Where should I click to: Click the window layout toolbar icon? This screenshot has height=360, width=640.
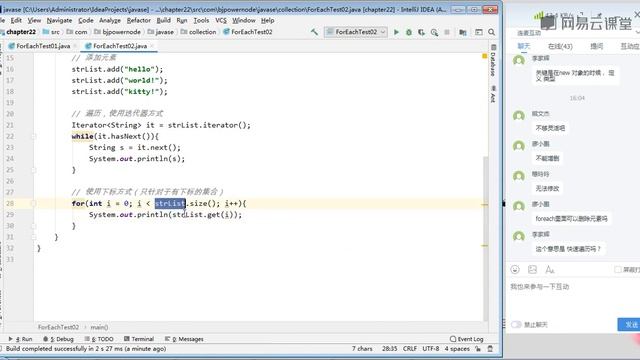(478, 32)
